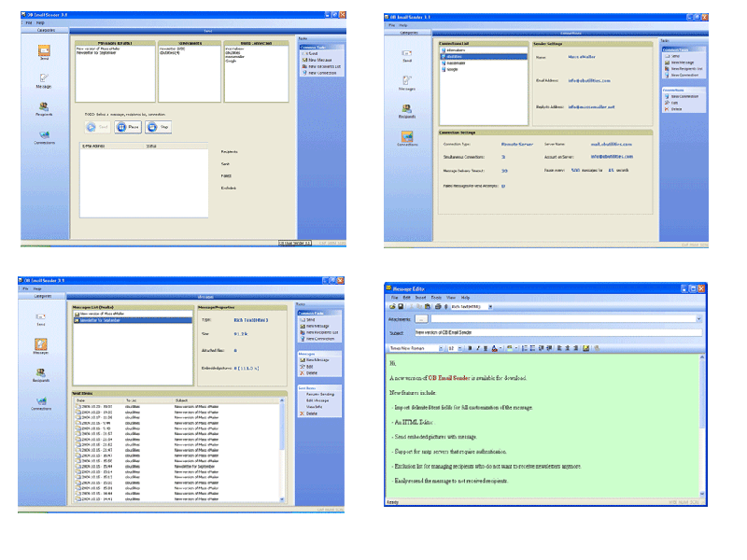Click the paperclip attachment icon in Message Editor

click(445, 305)
